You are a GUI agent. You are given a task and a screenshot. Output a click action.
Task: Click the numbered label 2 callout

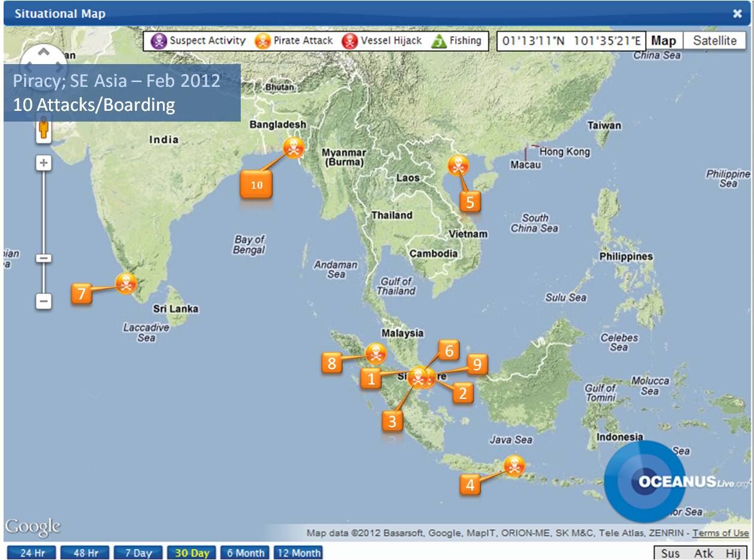tap(462, 393)
